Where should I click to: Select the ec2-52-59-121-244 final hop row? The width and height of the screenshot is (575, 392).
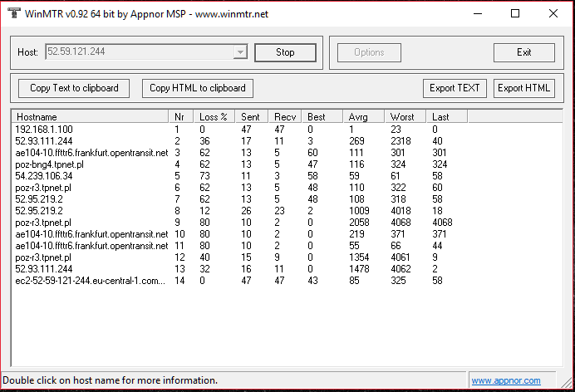click(91, 282)
